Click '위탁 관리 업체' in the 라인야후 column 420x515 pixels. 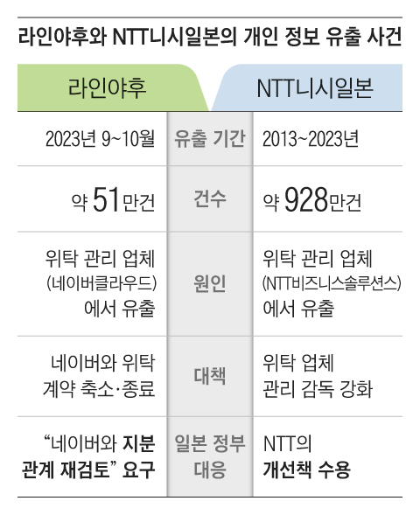pos(100,258)
